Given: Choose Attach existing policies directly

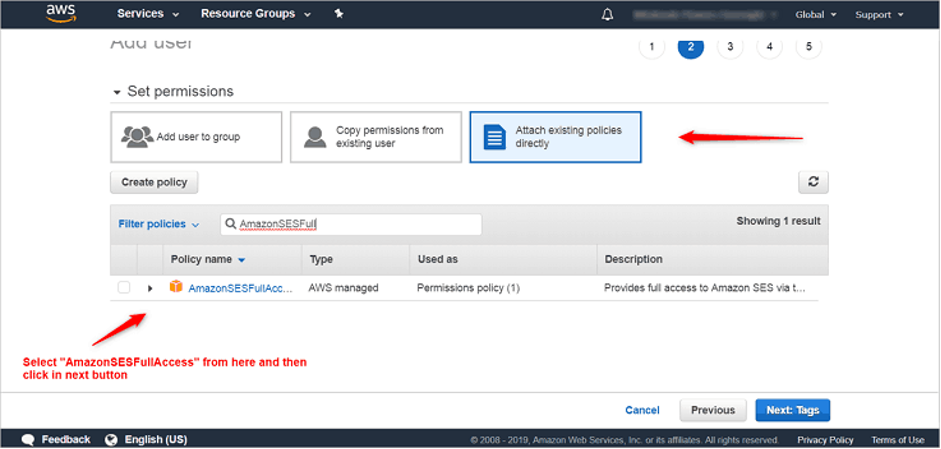Looking at the screenshot, I should click(x=555, y=137).
